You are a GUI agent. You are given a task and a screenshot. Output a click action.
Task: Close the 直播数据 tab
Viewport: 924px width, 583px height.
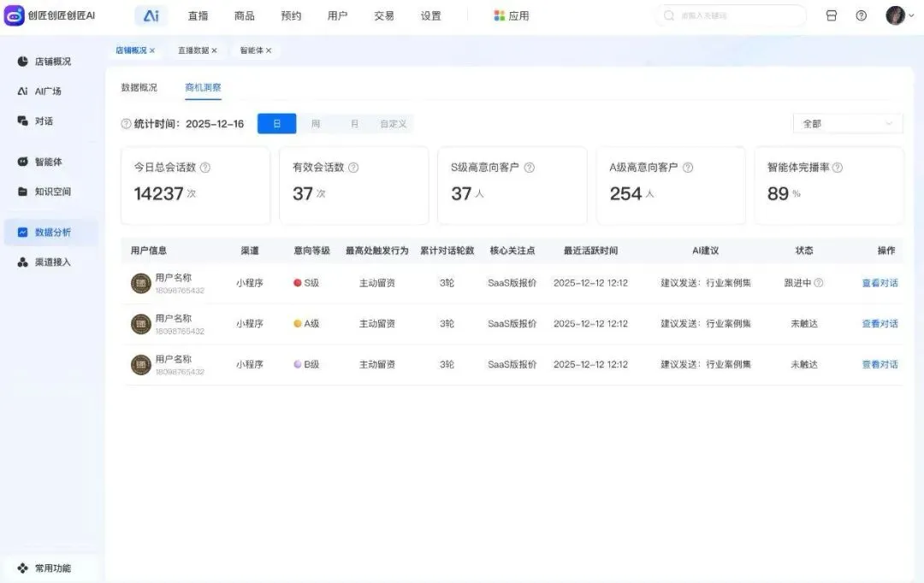(212, 50)
